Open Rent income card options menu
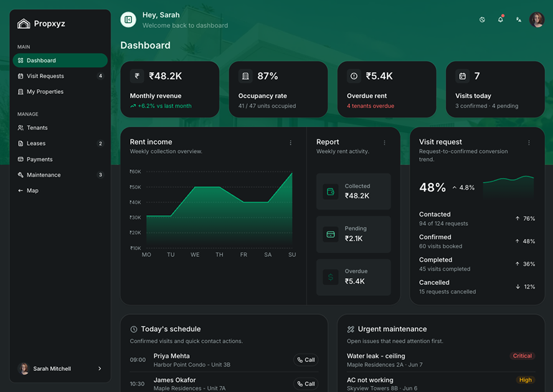 pos(291,142)
